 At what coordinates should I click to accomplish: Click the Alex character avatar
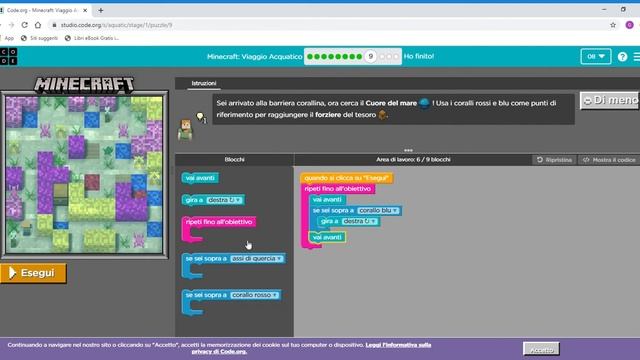click(x=186, y=130)
